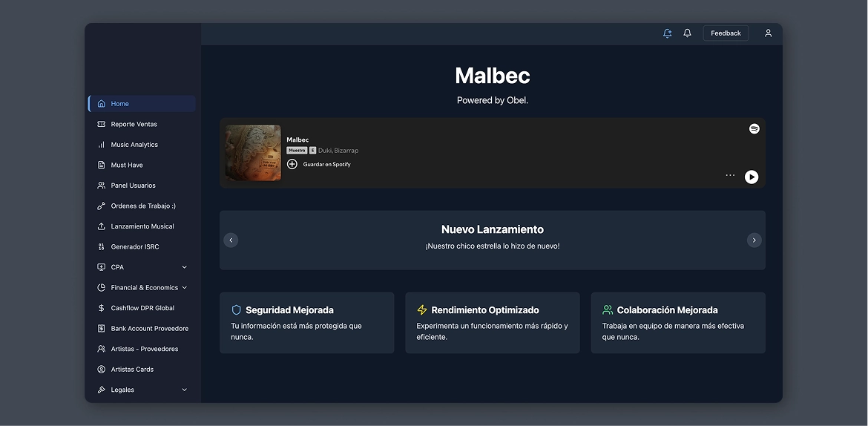The width and height of the screenshot is (868, 426).
Task: Open Panel Usuarios in sidebar
Action: (x=133, y=186)
